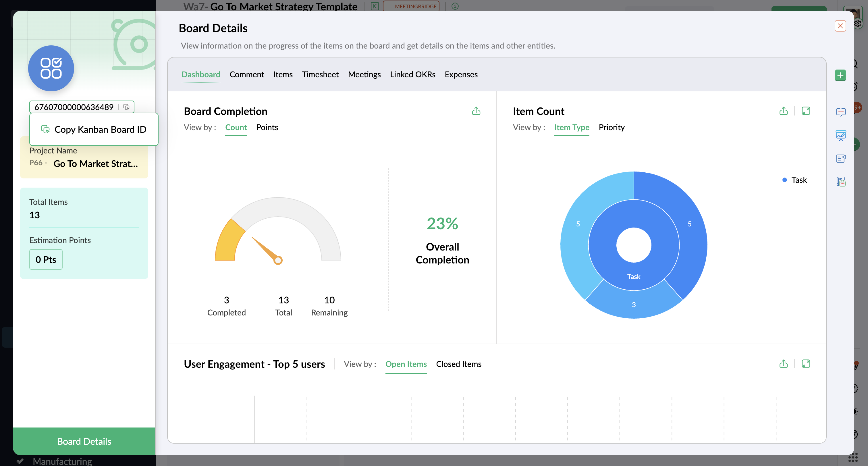Switch to the Timesheet tab
The width and height of the screenshot is (868, 466).
click(x=320, y=74)
